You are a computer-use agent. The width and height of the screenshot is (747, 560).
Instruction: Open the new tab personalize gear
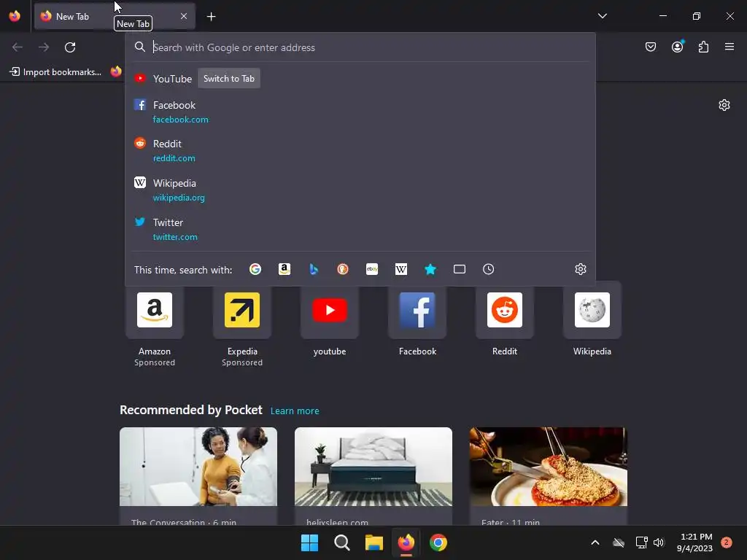point(724,105)
